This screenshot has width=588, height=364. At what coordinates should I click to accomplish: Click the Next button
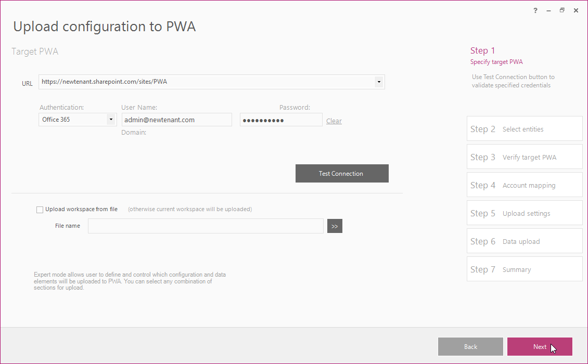(540, 347)
